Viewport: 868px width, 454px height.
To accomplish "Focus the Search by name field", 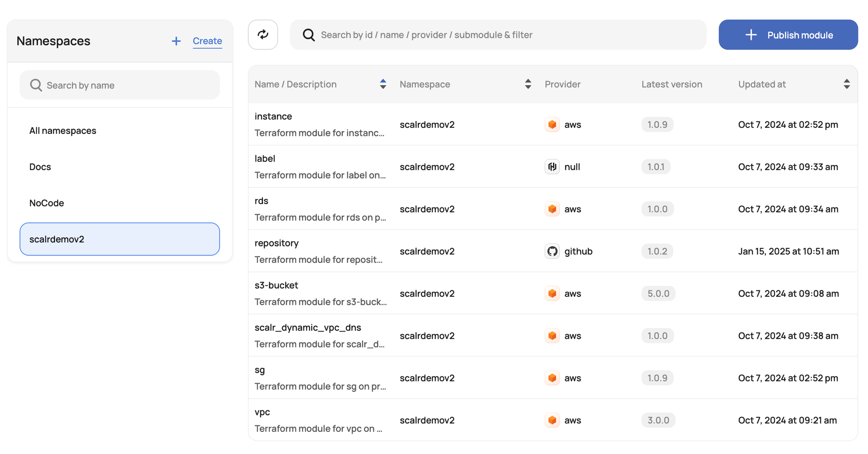I will 120,85.
